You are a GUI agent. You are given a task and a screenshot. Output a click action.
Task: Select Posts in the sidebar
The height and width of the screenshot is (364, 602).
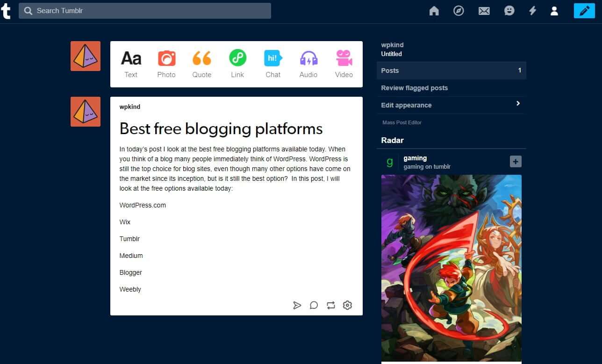coord(390,70)
